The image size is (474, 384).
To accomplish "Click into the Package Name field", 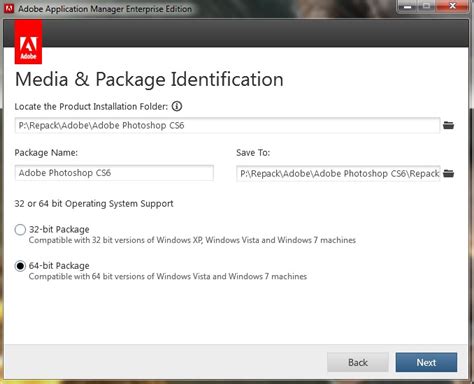I will pos(114,173).
